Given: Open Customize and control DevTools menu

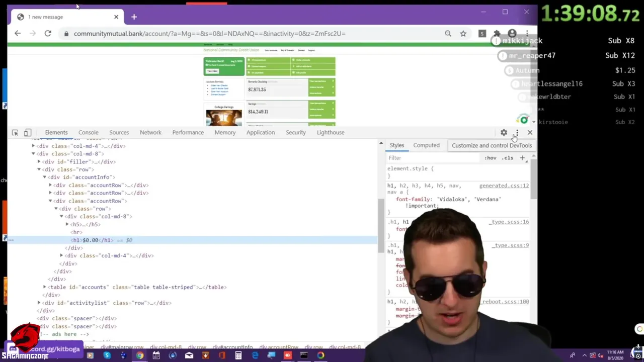Looking at the screenshot, I should coord(517,133).
